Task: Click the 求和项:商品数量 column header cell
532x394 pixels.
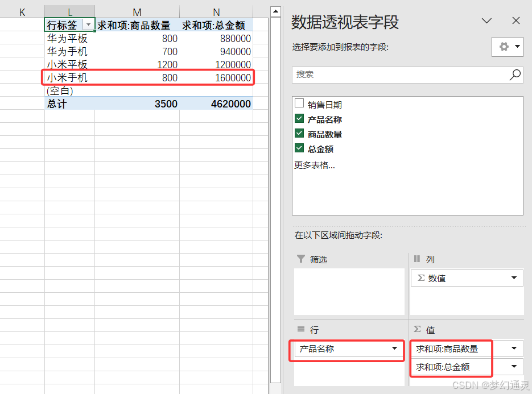Action: pos(137,25)
